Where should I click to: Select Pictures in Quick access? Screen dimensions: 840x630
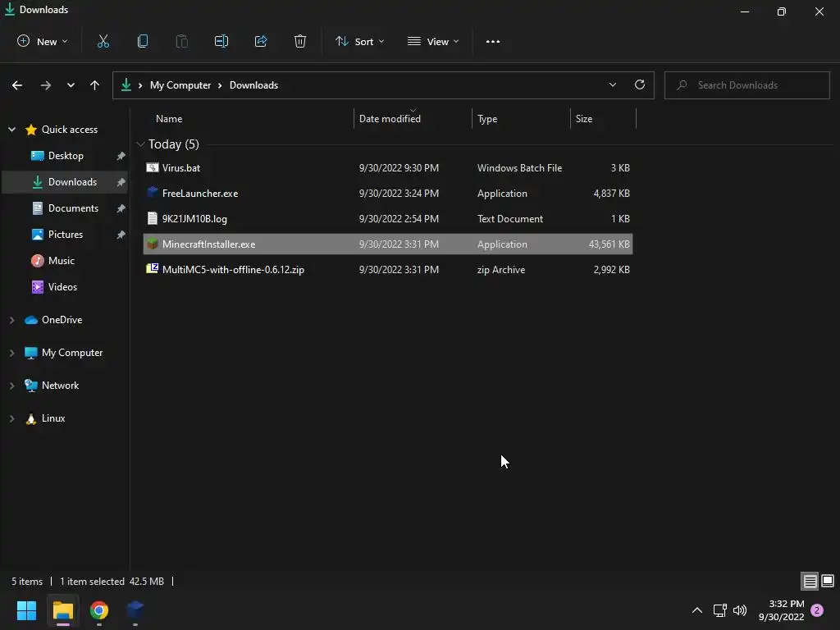[x=66, y=234]
